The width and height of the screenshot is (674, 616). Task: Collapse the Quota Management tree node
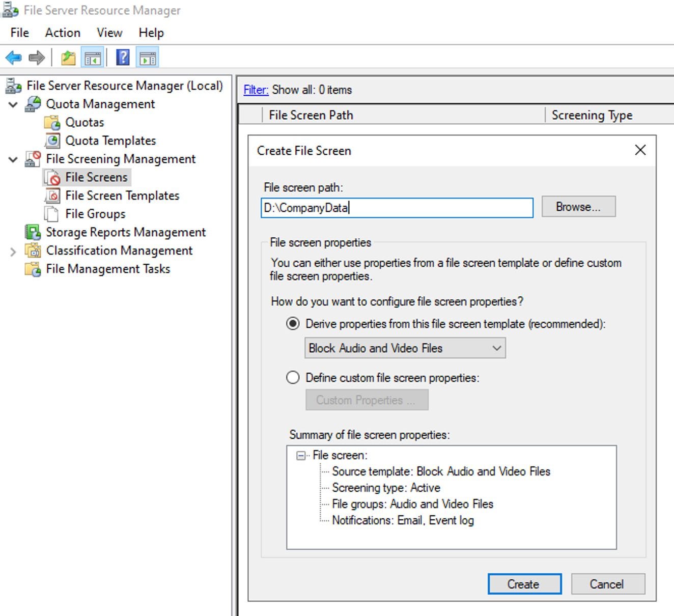(13, 104)
